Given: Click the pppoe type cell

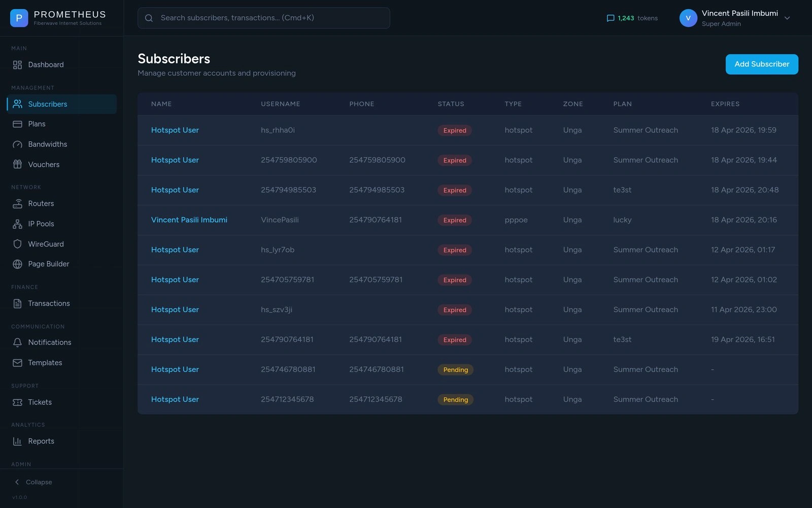Looking at the screenshot, I should 516,220.
